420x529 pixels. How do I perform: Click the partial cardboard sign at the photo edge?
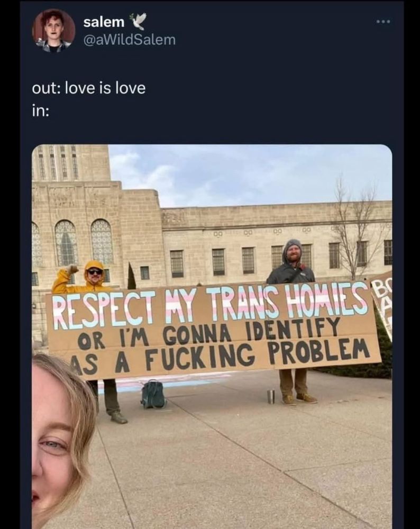(x=382, y=304)
